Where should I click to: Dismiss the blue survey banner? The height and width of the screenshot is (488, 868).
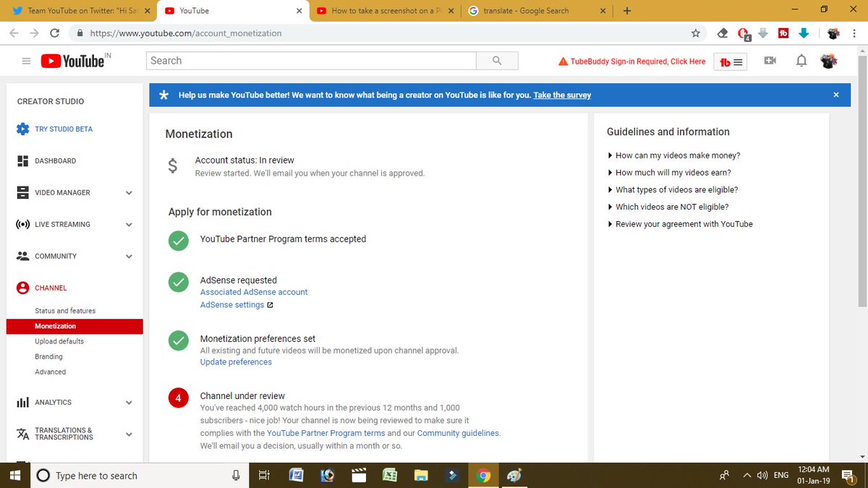[836, 95]
